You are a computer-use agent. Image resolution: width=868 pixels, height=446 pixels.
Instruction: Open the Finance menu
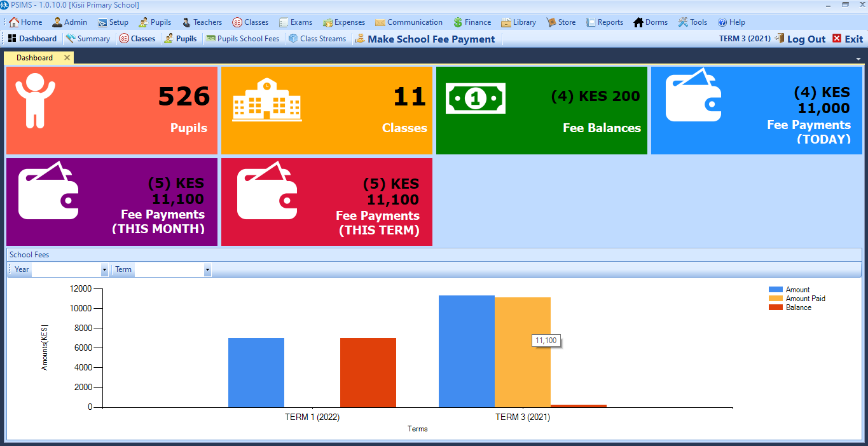pos(472,22)
